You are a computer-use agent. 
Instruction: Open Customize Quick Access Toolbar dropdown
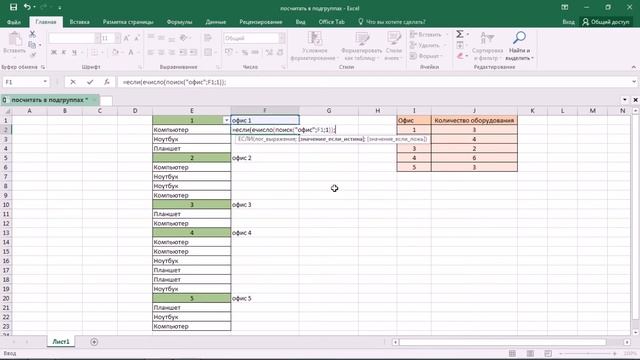click(60, 8)
